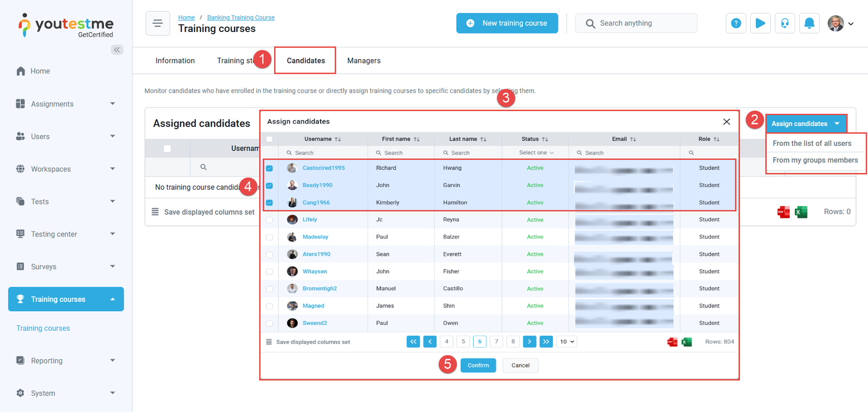
Task: Switch to the Managers tab
Action: point(363,61)
